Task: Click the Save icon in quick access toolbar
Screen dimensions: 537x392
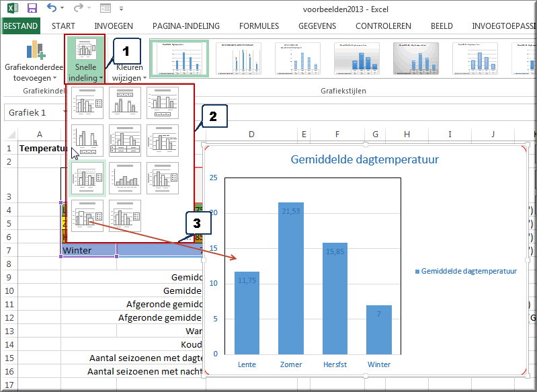Action: click(32, 9)
